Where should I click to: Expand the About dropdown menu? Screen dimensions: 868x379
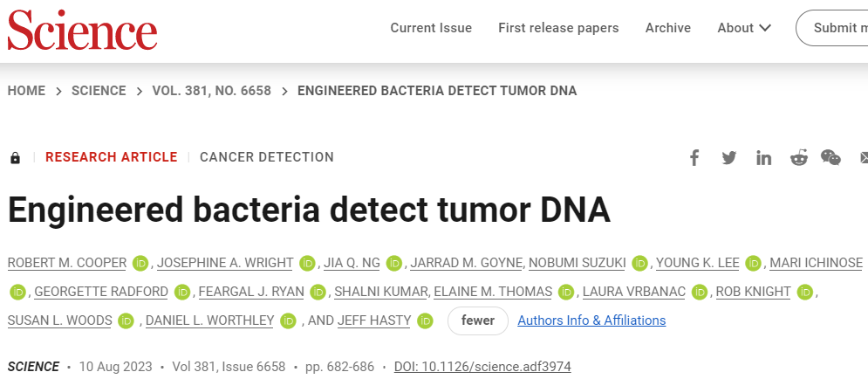744,28
